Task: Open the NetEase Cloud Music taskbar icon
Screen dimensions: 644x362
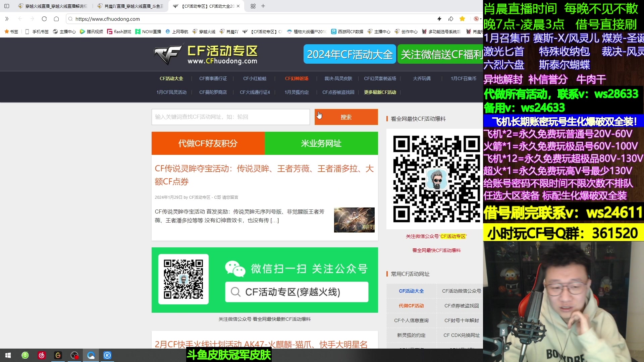Action: tap(42, 355)
